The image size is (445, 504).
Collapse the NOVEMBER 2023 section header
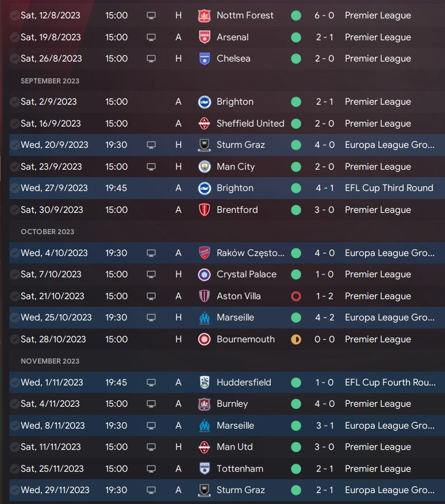point(49,361)
